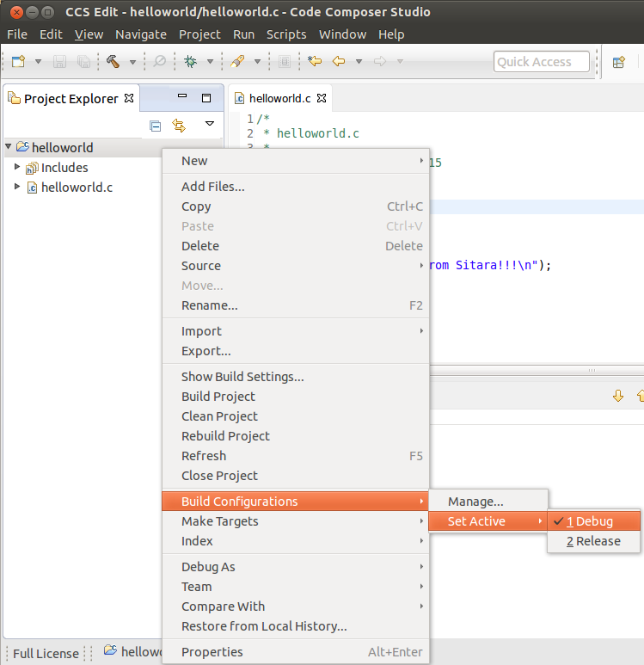The height and width of the screenshot is (665, 644).
Task: Click the Save All toolbar icon
Action: (x=83, y=61)
